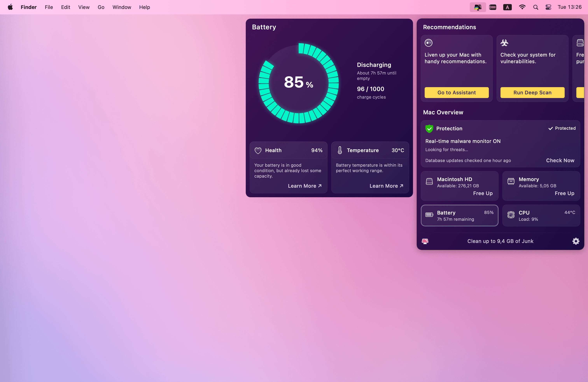Open Learn More link under Health

click(304, 186)
